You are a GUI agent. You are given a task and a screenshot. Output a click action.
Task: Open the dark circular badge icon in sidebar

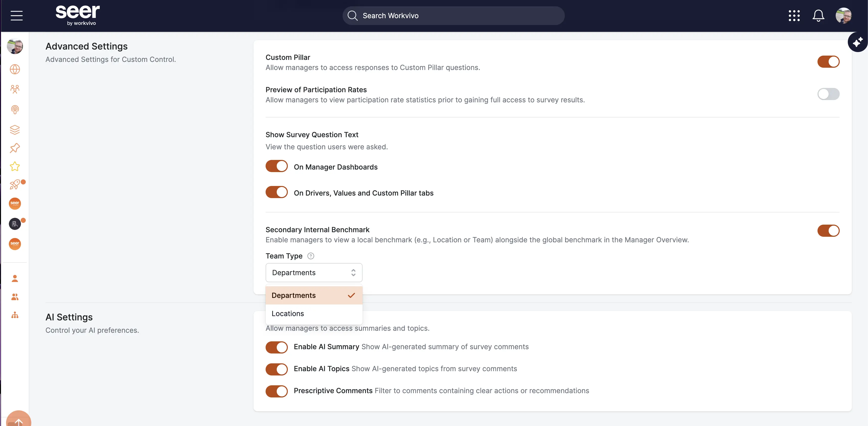pos(15,224)
